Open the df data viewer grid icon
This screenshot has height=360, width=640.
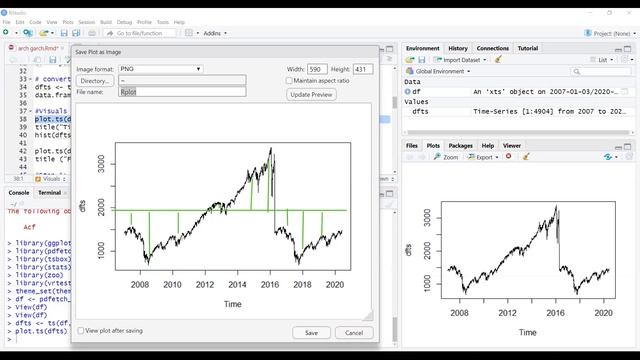[x=624, y=92]
